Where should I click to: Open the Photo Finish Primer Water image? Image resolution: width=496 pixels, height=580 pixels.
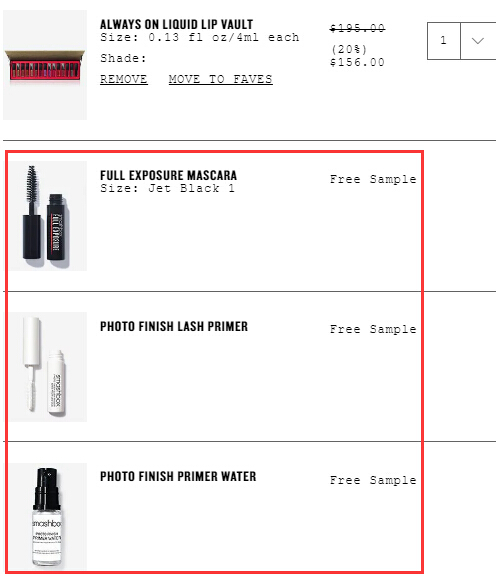48,516
